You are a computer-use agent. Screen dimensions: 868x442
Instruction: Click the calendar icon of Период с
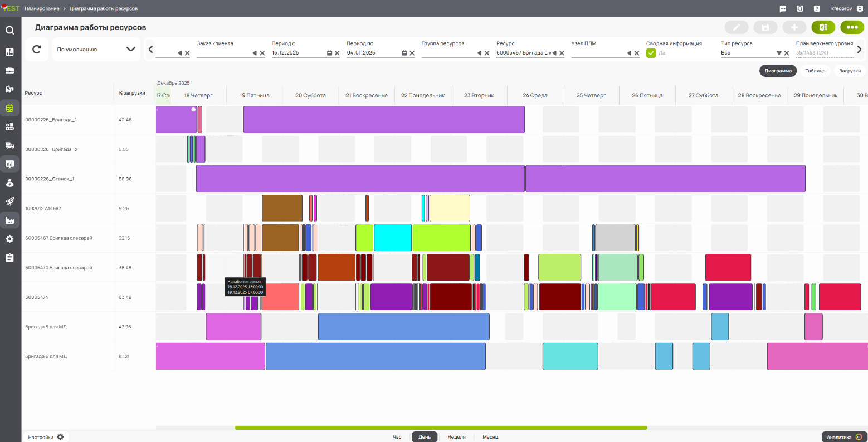329,53
